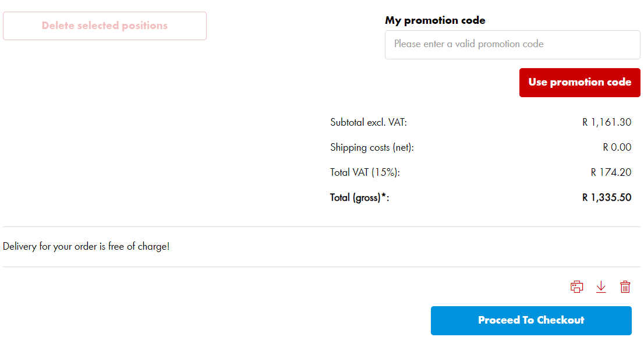Click the divider line below delivery message

click(x=321, y=267)
